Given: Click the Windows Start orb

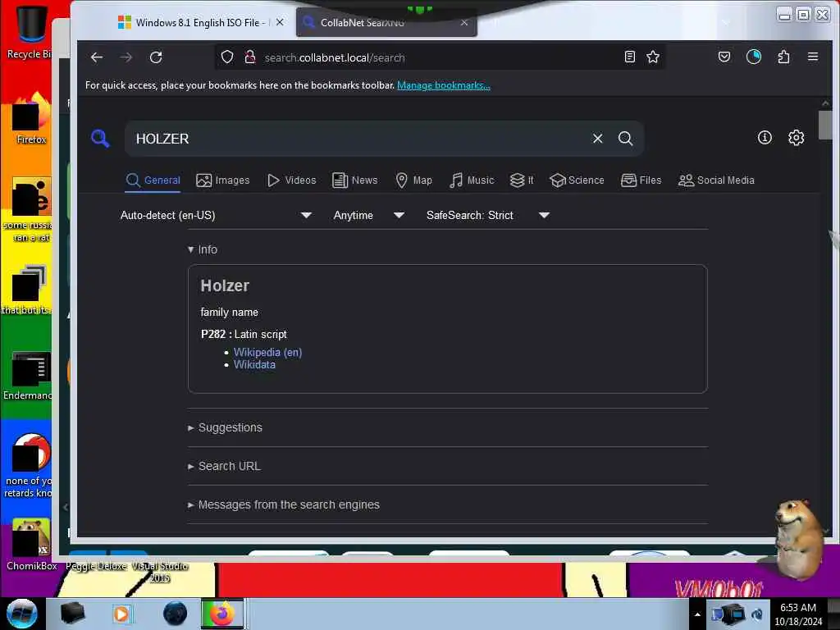Looking at the screenshot, I should [22, 614].
